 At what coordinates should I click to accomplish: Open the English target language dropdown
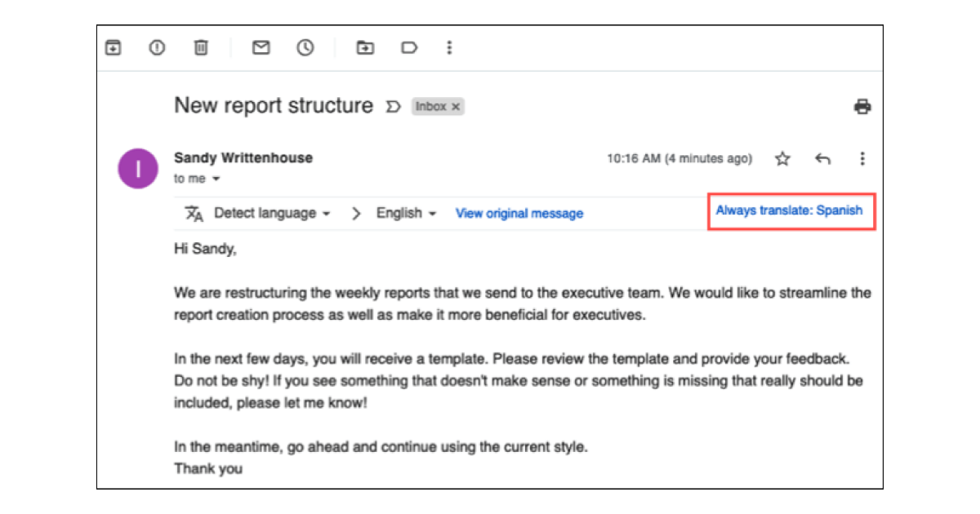[406, 214]
